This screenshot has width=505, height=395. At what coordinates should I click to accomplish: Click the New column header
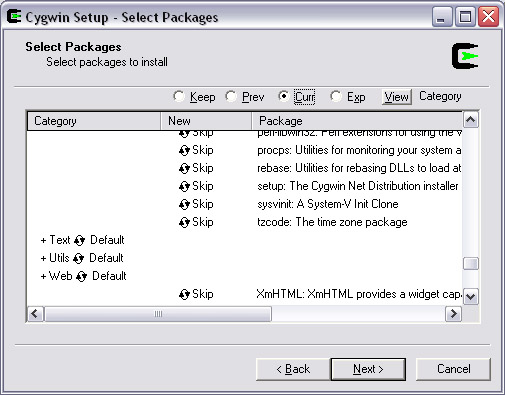[206, 121]
